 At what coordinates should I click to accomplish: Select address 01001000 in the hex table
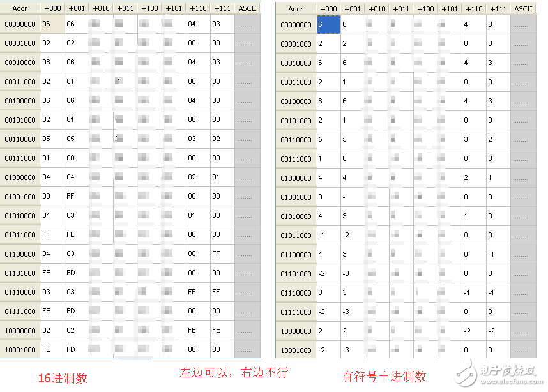point(20,197)
